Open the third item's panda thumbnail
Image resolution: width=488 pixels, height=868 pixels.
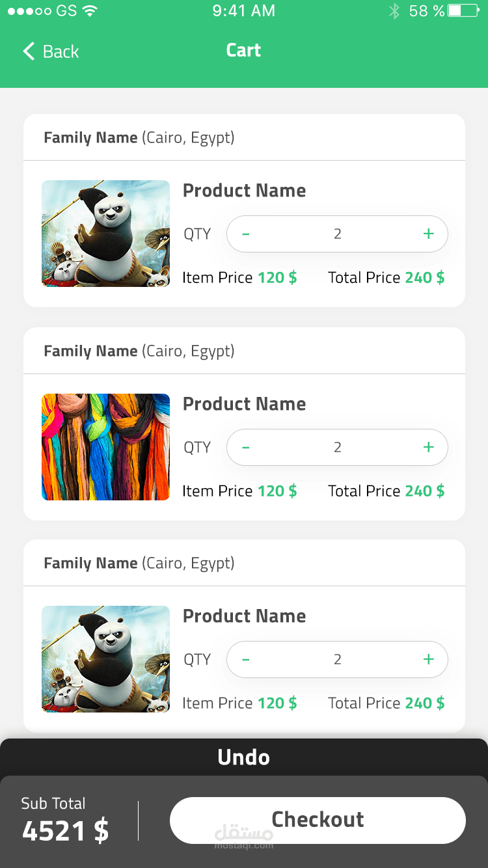coord(105,659)
